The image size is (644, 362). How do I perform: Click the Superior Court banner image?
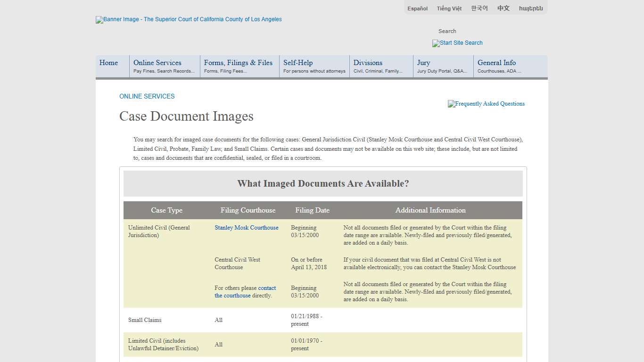pos(189,20)
